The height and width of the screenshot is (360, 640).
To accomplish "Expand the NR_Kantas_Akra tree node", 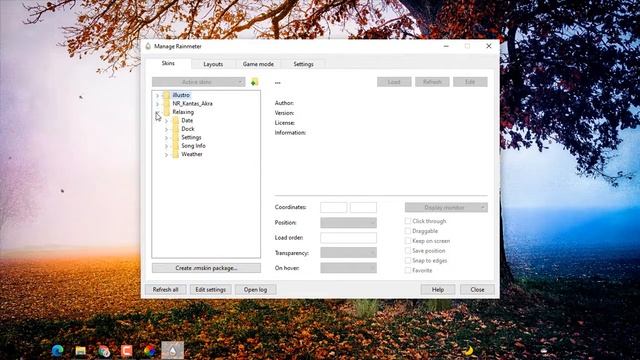I will tap(158, 104).
